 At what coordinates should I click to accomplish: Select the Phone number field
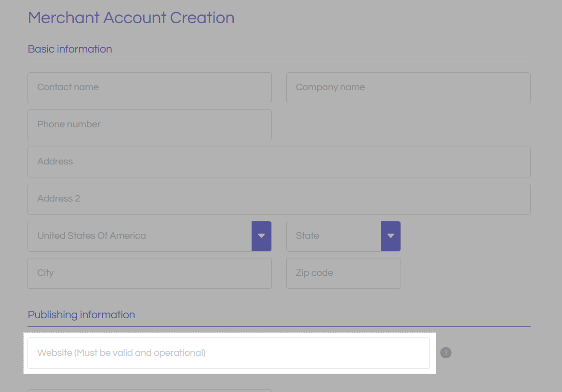click(x=149, y=124)
